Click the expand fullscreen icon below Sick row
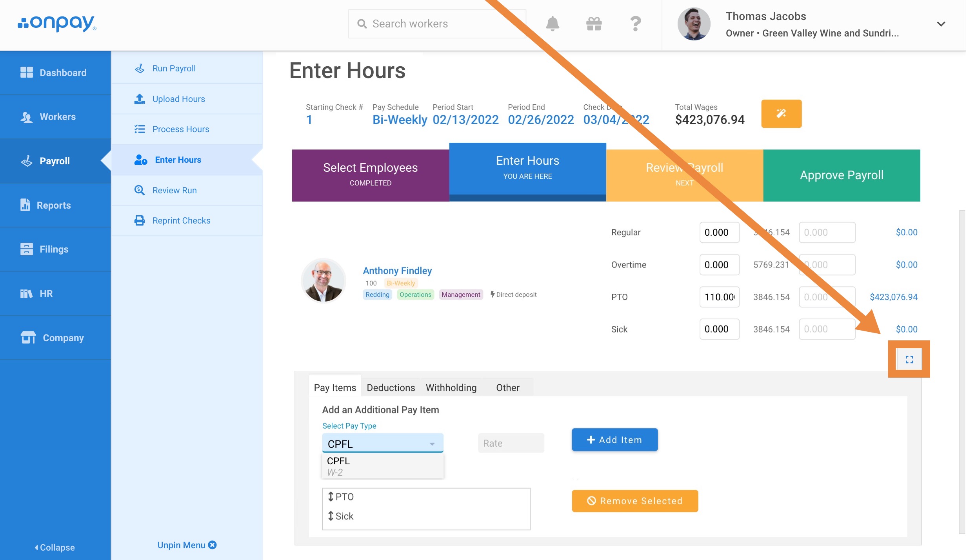 909,359
